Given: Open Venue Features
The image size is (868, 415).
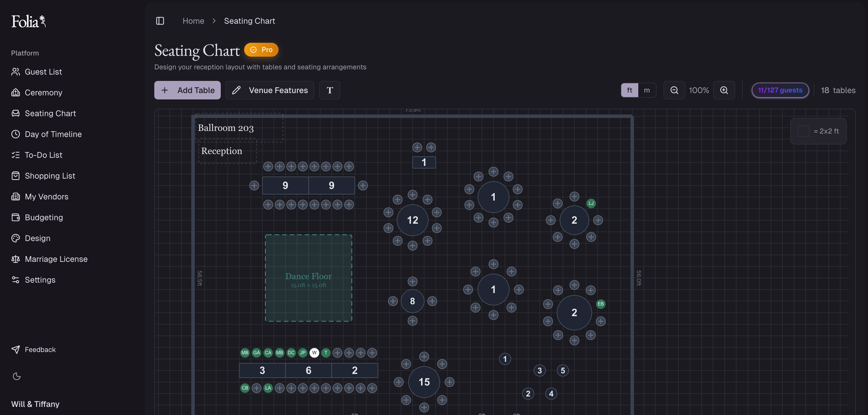Looking at the screenshot, I should pyautogui.click(x=270, y=90).
